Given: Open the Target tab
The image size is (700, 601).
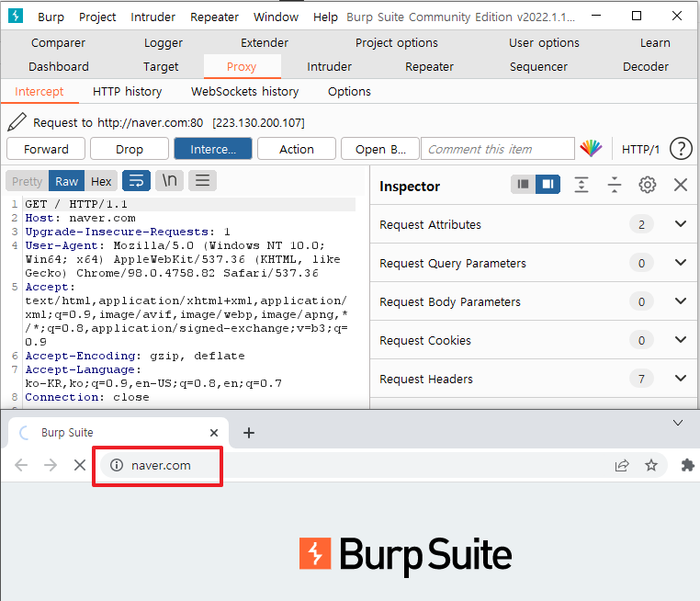Looking at the screenshot, I should [x=161, y=66].
